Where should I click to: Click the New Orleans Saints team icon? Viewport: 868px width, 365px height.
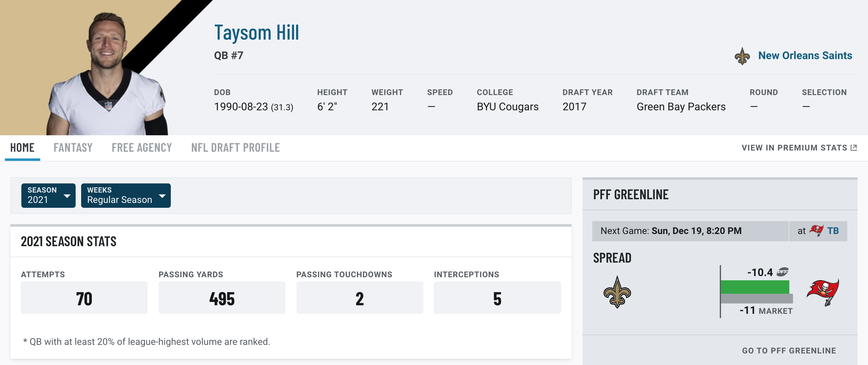click(741, 55)
